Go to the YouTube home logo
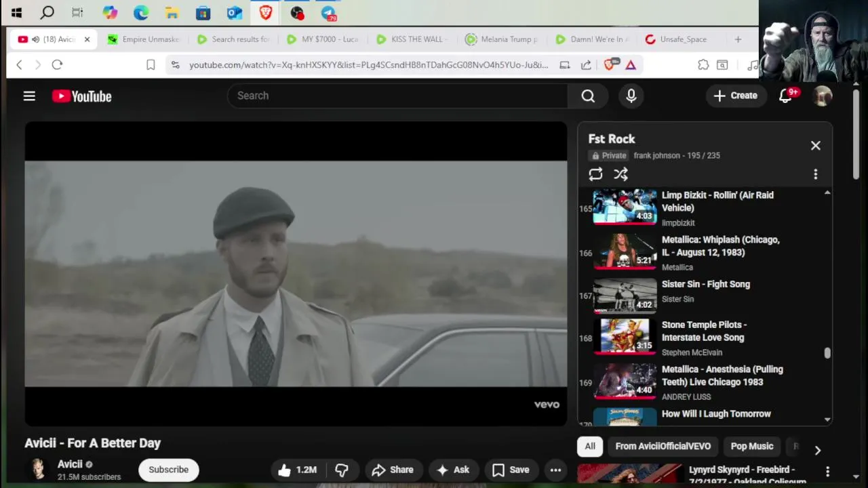 click(x=81, y=96)
